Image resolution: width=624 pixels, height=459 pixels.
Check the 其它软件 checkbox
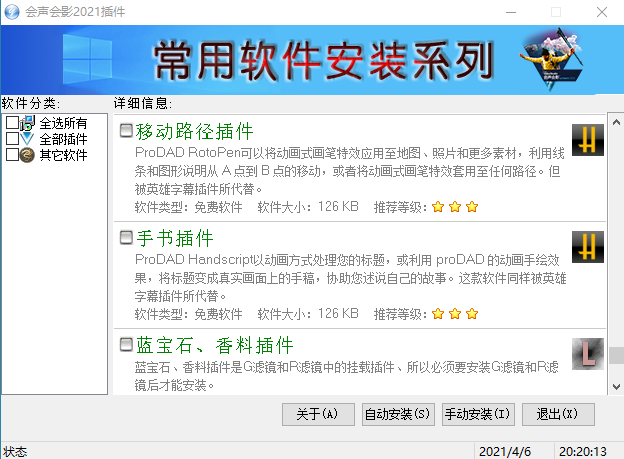[x=12, y=154]
